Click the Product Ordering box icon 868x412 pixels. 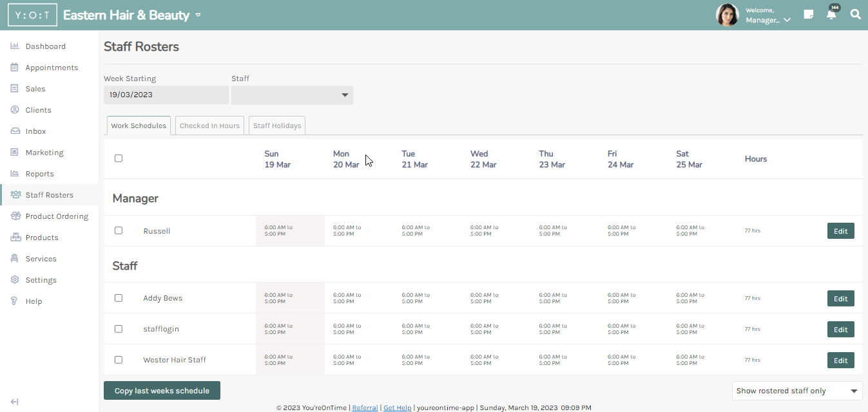[16, 216]
